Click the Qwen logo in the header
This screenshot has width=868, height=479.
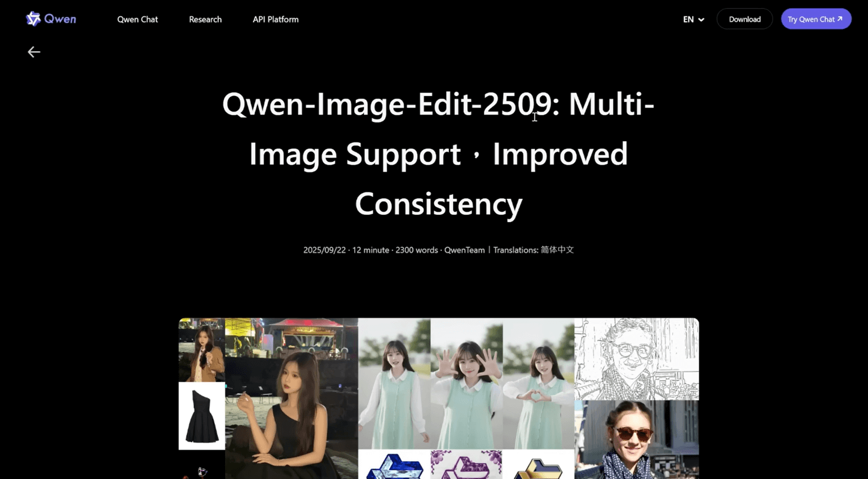(51, 19)
